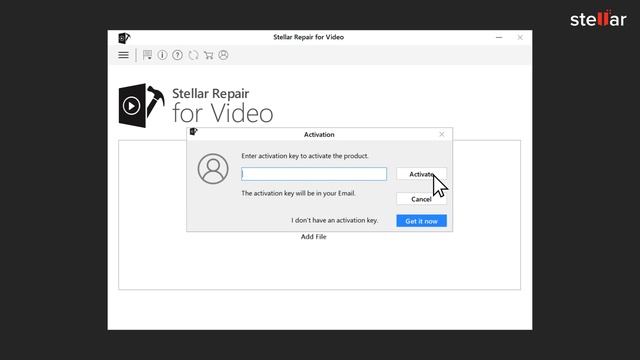Open the hamburger menu in toolbar
The width and height of the screenshot is (640, 360).
[123, 55]
